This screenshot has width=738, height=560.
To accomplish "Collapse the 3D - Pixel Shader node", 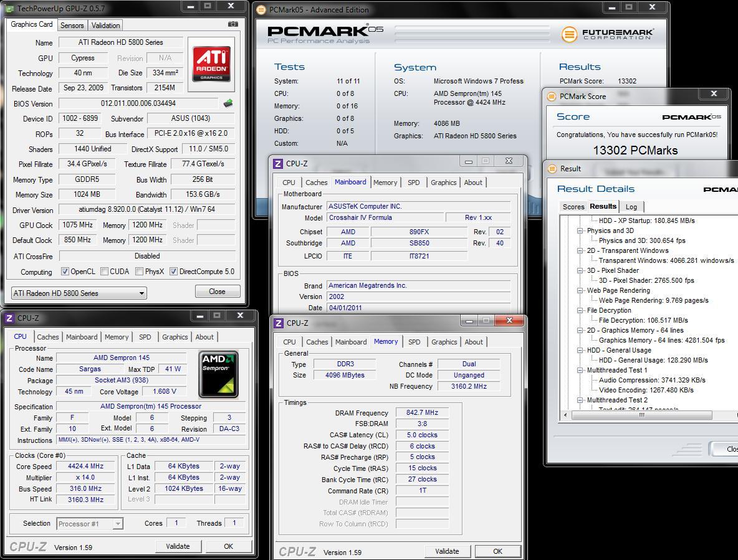I will click(x=580, y=270).
